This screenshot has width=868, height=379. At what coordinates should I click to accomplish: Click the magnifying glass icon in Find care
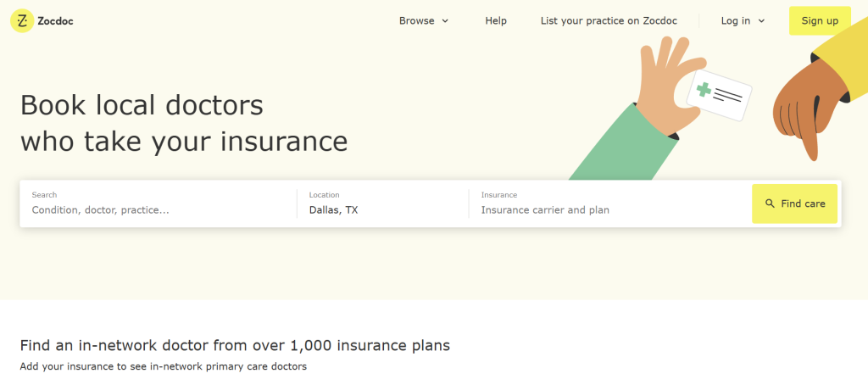coord(770,203)
